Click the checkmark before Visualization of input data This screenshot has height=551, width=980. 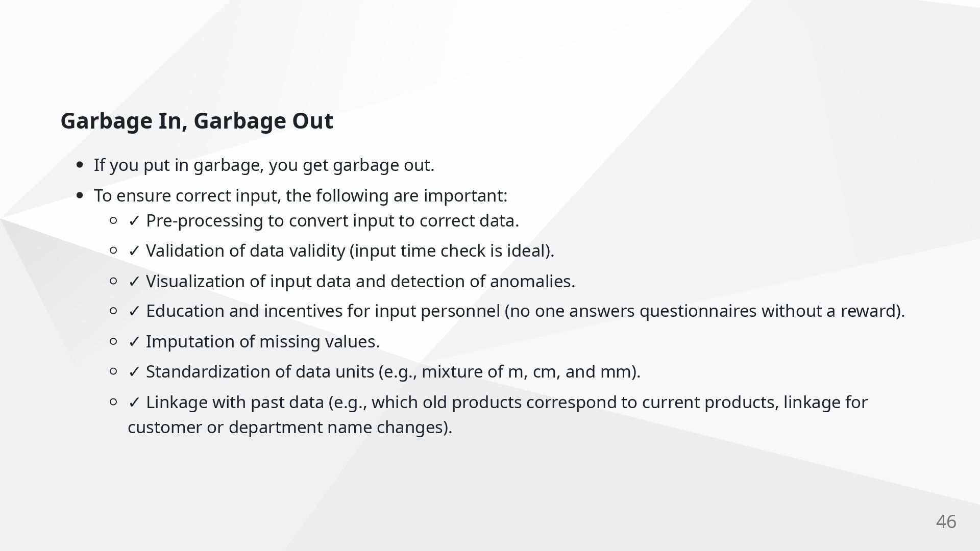(134, 282)
